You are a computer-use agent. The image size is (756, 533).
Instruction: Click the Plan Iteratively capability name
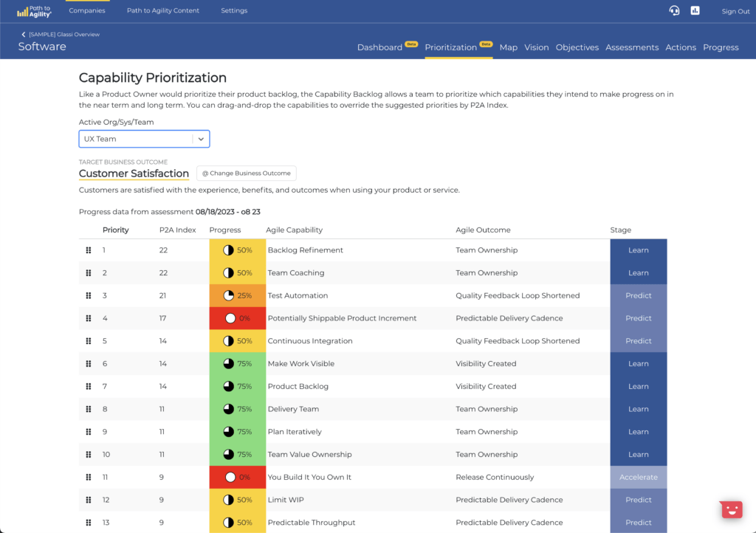click(x=295, y=431)
